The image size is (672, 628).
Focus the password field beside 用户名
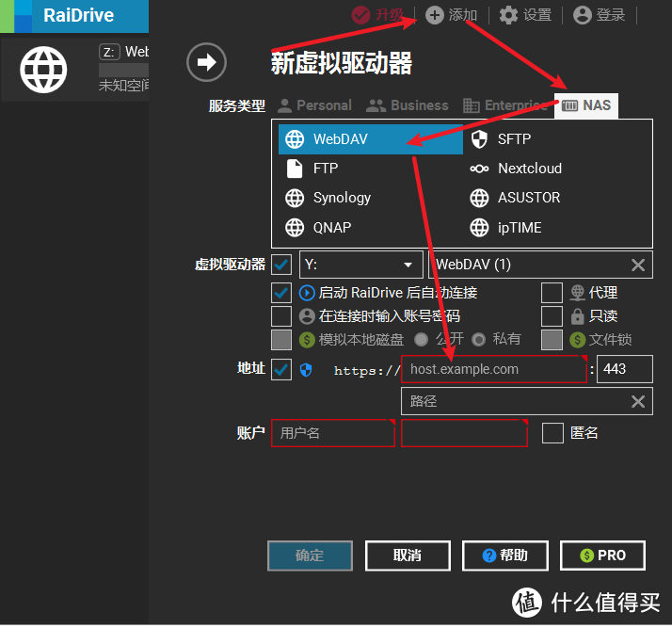pos(464,433)
